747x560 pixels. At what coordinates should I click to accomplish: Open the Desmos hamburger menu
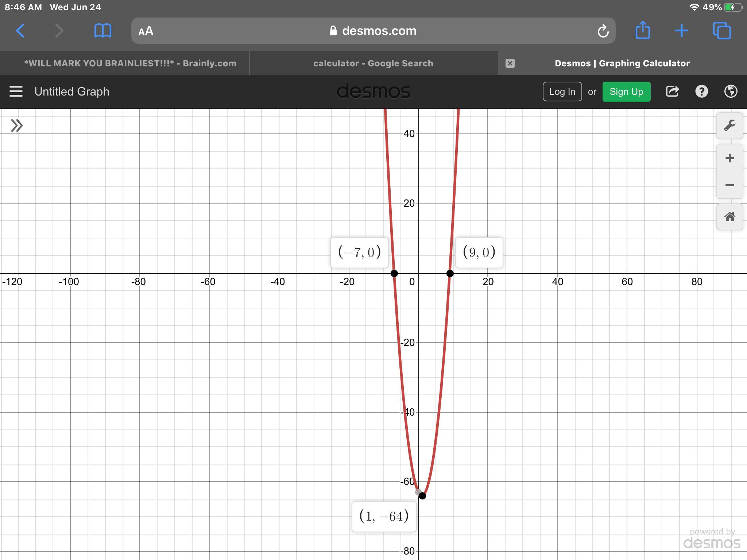pos(16,92)
